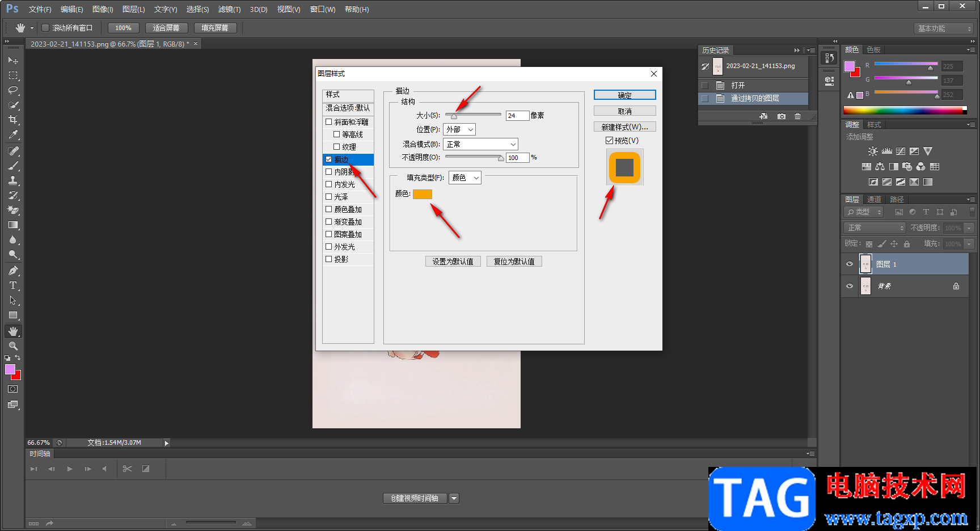Image resolution: width=980 pixels, height=531 pixels.
Task: Select the Rectangle shape tool
Action: point(13,315)
